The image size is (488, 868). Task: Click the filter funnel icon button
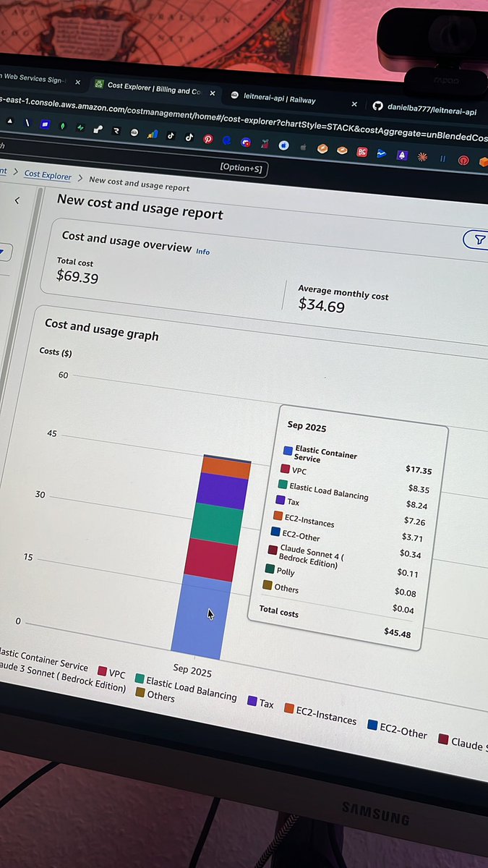click(x=477, y=239)
